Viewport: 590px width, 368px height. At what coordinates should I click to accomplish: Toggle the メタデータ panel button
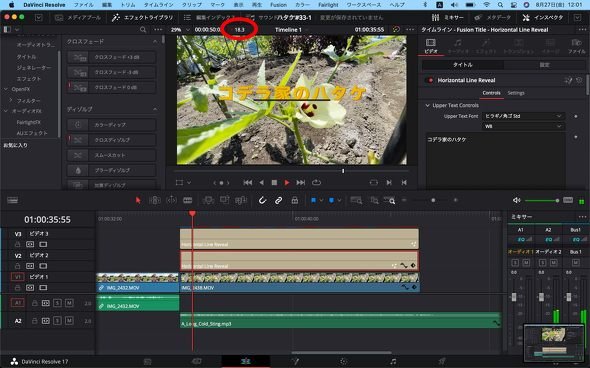(493, 18)
